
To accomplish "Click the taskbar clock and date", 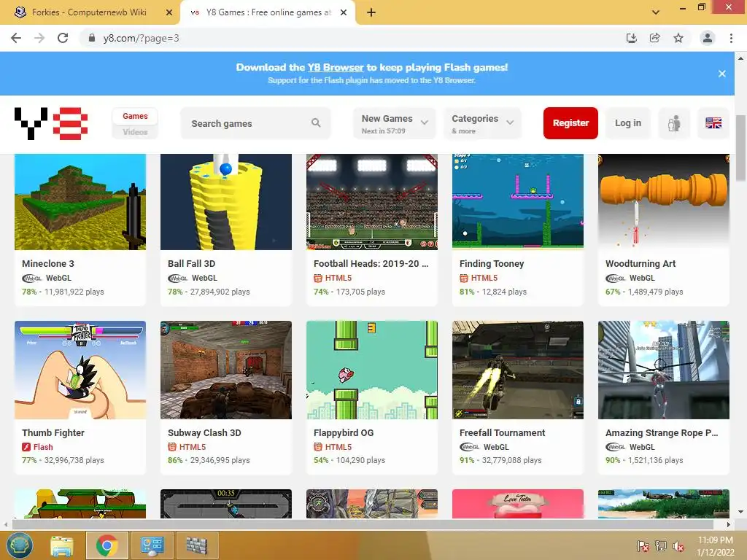I will pos(716,546).
